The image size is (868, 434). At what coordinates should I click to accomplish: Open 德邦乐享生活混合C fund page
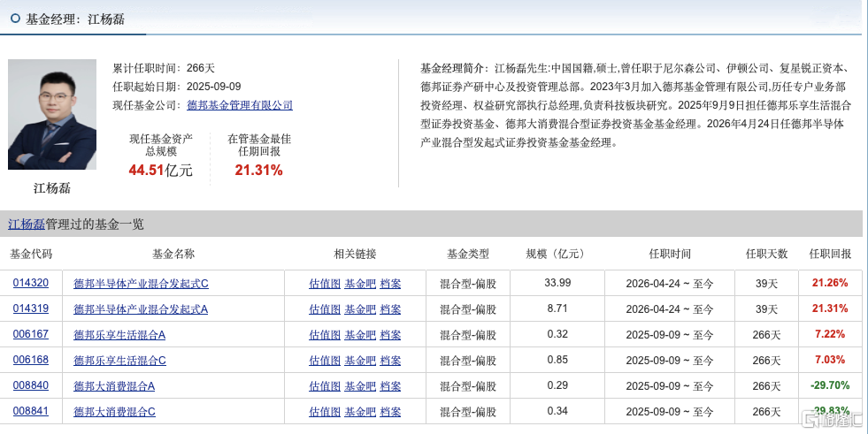coord(119,361)
